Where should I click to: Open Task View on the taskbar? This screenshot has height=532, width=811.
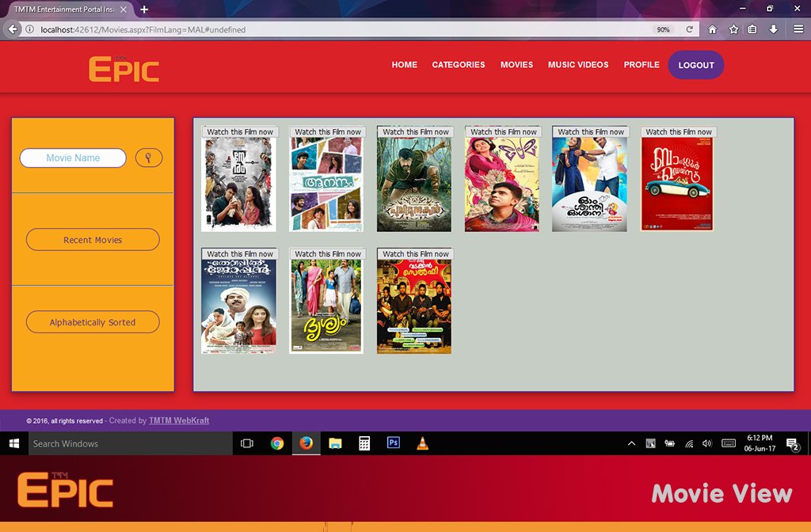pyautogui.click(x=247, y=443)
